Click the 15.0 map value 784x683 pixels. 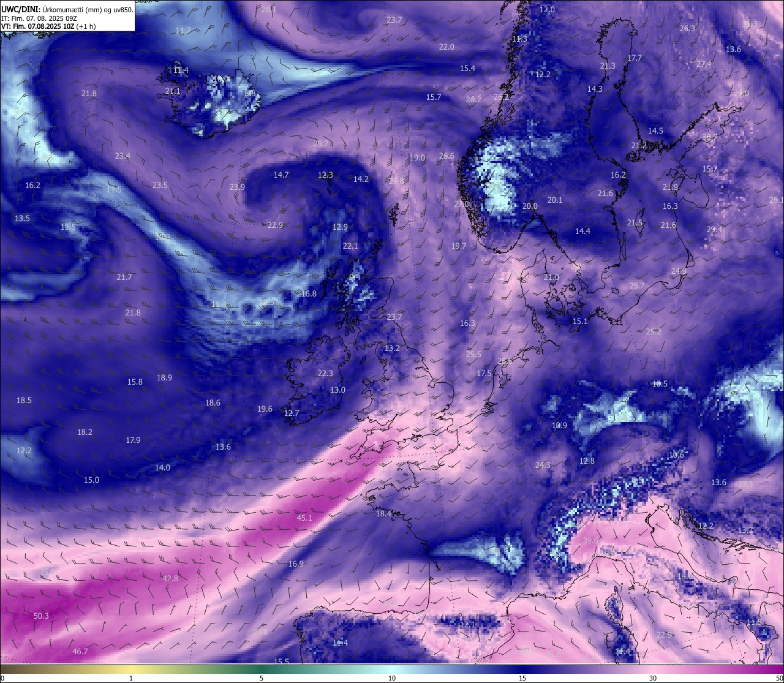point(91,480)
